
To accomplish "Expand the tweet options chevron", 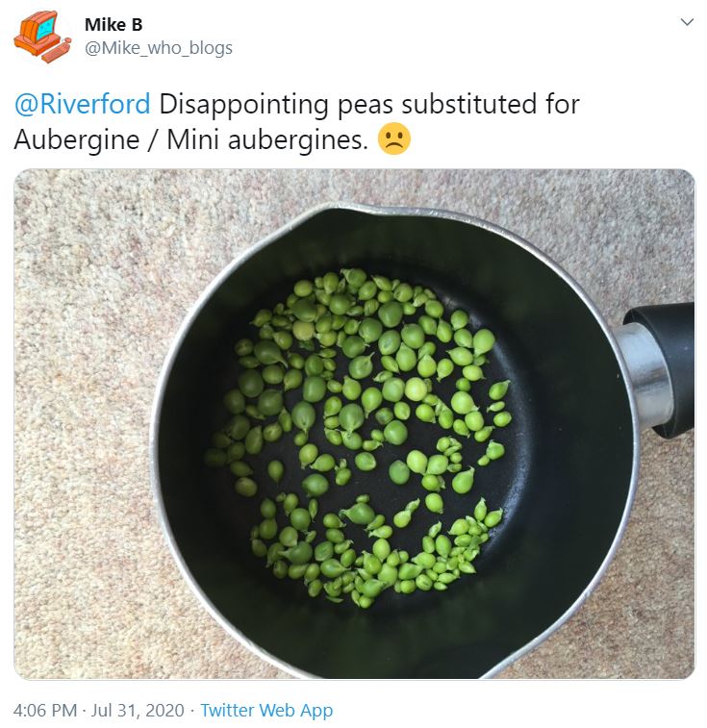I will [x=687, y=22].
